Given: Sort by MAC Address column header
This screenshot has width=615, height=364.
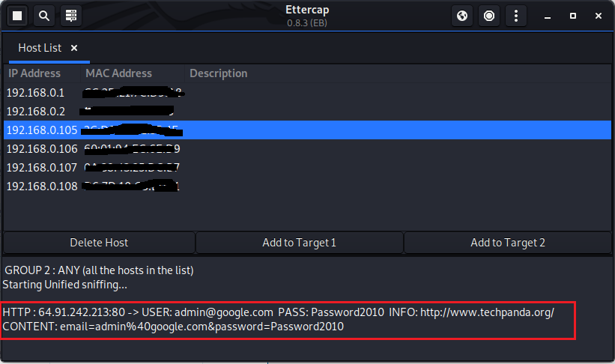Looking at the screenshot, I should point(118,73).
